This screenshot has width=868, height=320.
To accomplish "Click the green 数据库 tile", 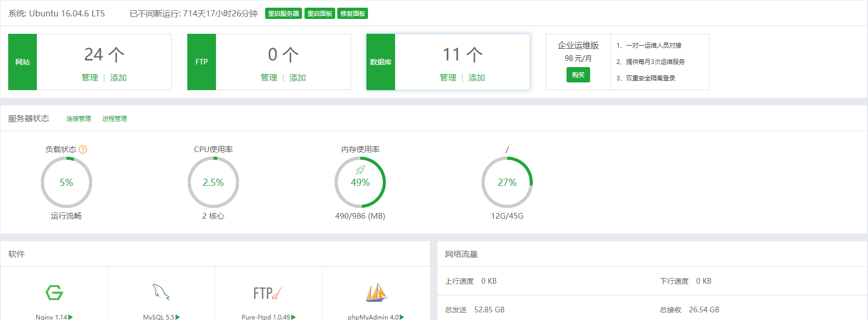I will (381, 62).
